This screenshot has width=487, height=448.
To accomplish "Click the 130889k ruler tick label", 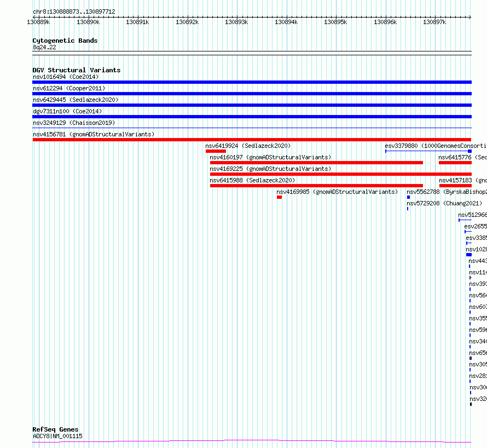I will (x=38, y=22).
